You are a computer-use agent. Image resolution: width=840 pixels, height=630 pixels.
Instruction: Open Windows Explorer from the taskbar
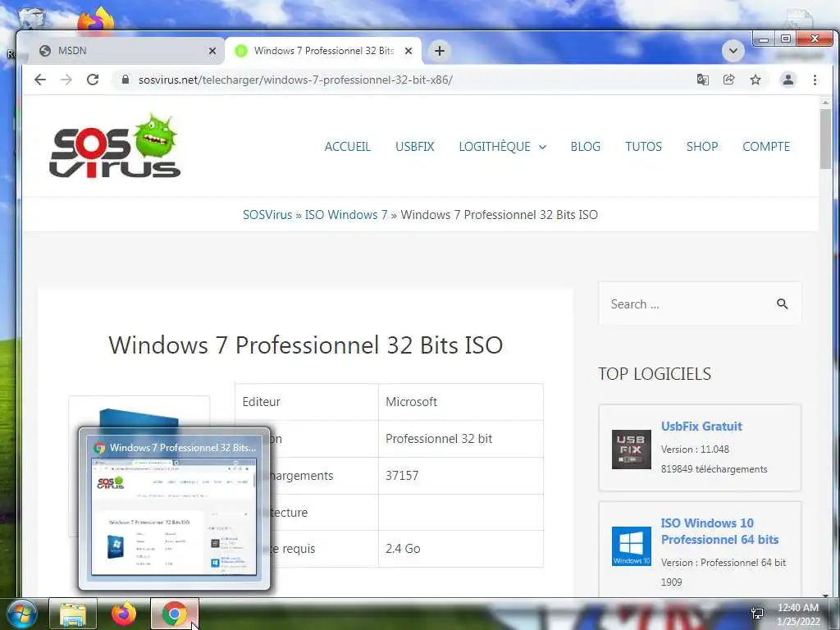[73, 614]
